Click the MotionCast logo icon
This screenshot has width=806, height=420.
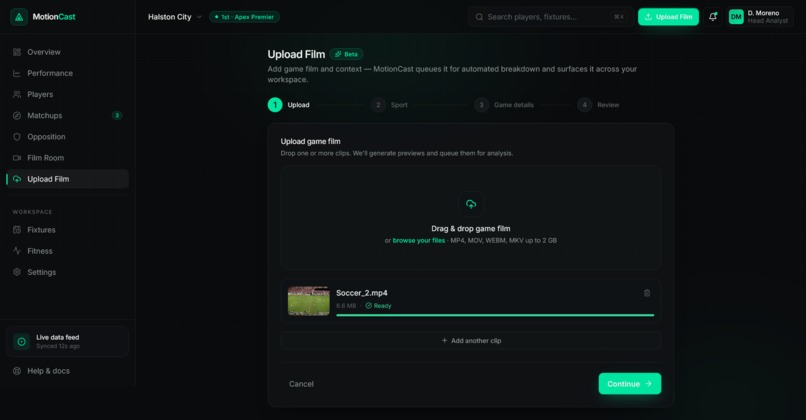(x=19, y=17)
